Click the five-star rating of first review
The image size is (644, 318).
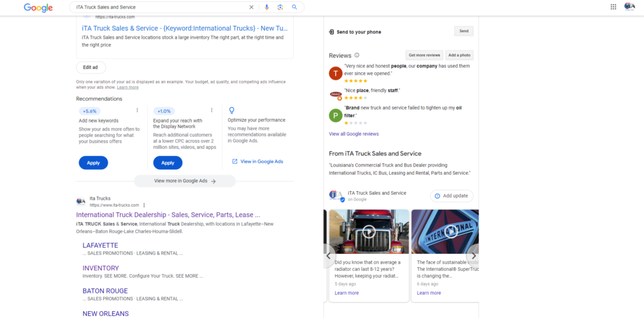pos(356,81)
